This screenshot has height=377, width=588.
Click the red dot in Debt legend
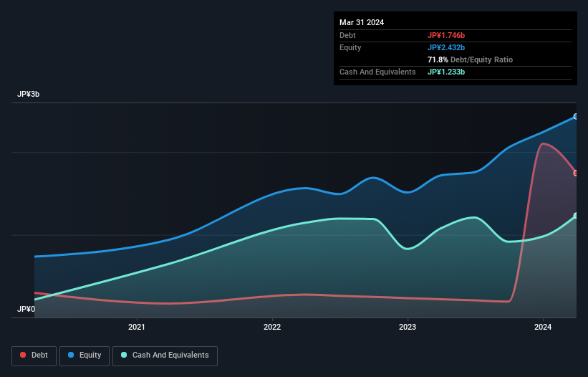[23, 355]
